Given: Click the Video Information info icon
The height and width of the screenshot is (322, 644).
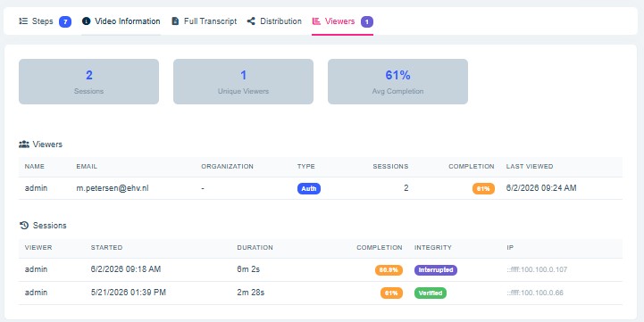Looking at the screenshot, I should coord(86,21).
